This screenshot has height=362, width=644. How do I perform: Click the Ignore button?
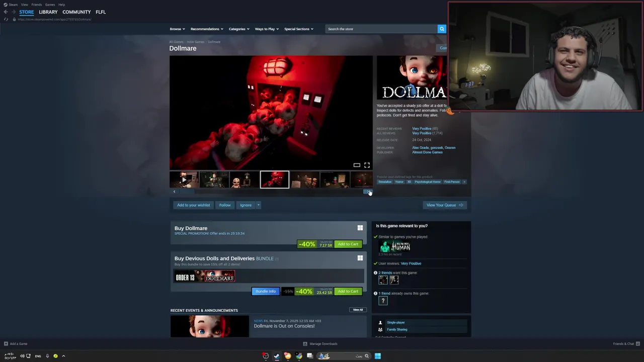(x=246, y=205)
